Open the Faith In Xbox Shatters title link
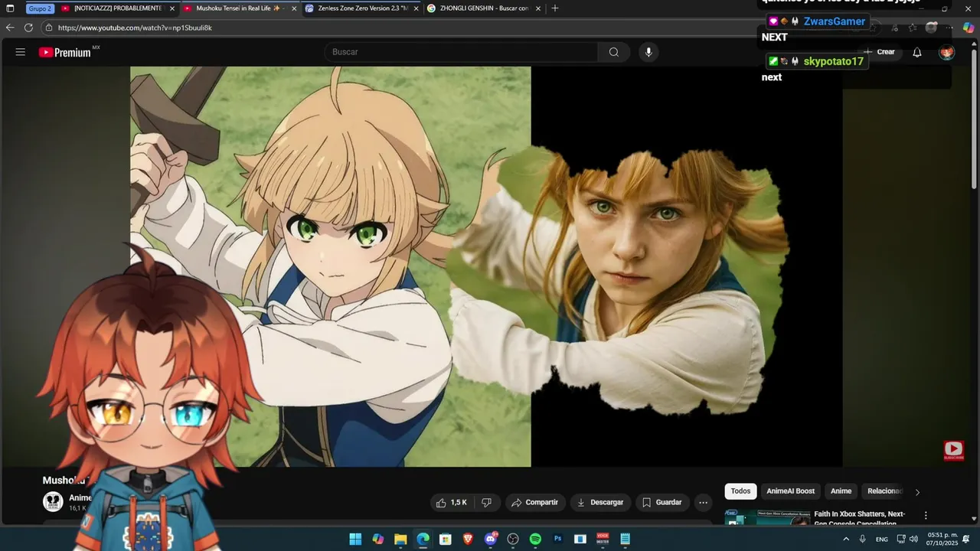The width and height of the screenshot is (980, 551). pos(859,519)
